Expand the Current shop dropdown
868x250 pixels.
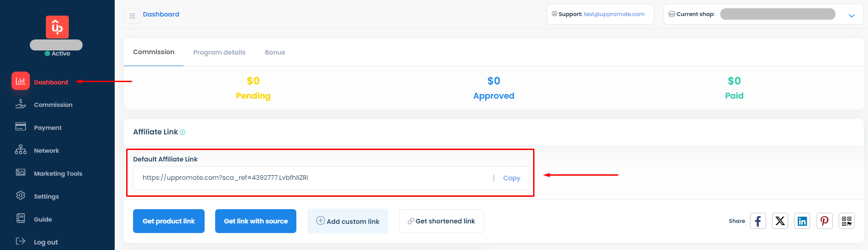(851, 15)
